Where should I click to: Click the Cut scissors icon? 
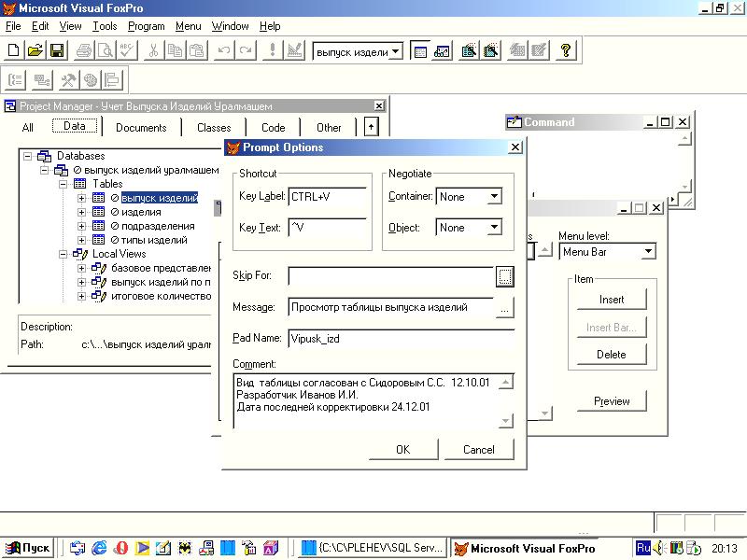(153, 50)
